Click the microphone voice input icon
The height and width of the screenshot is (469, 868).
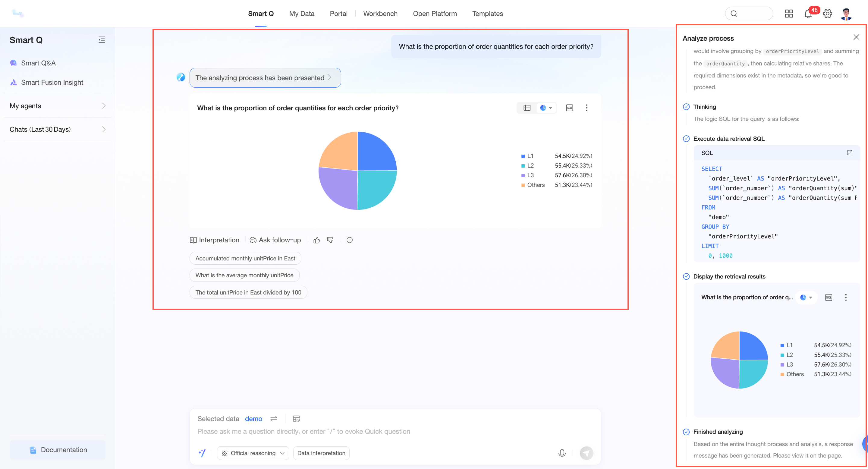pos(562,453)
